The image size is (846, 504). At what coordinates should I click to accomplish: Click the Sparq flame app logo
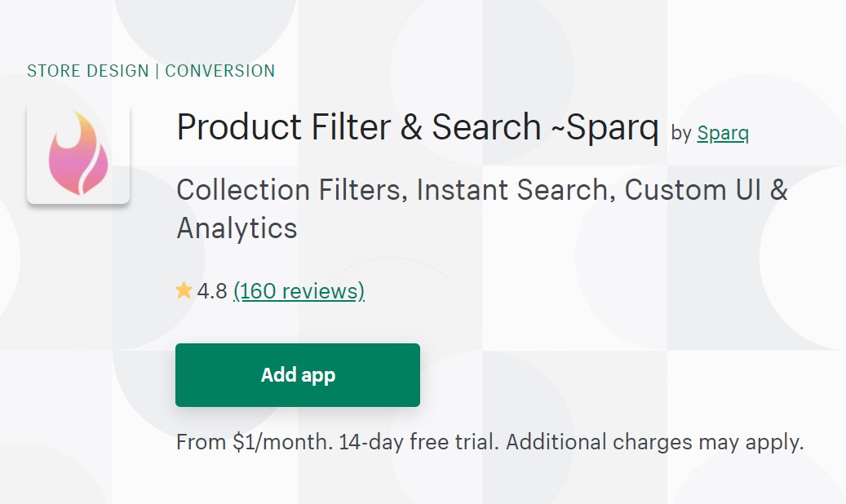pos(78,153)
